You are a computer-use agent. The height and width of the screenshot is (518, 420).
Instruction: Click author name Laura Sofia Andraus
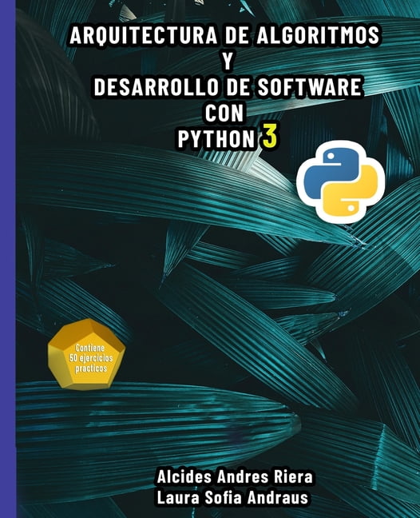232,497
